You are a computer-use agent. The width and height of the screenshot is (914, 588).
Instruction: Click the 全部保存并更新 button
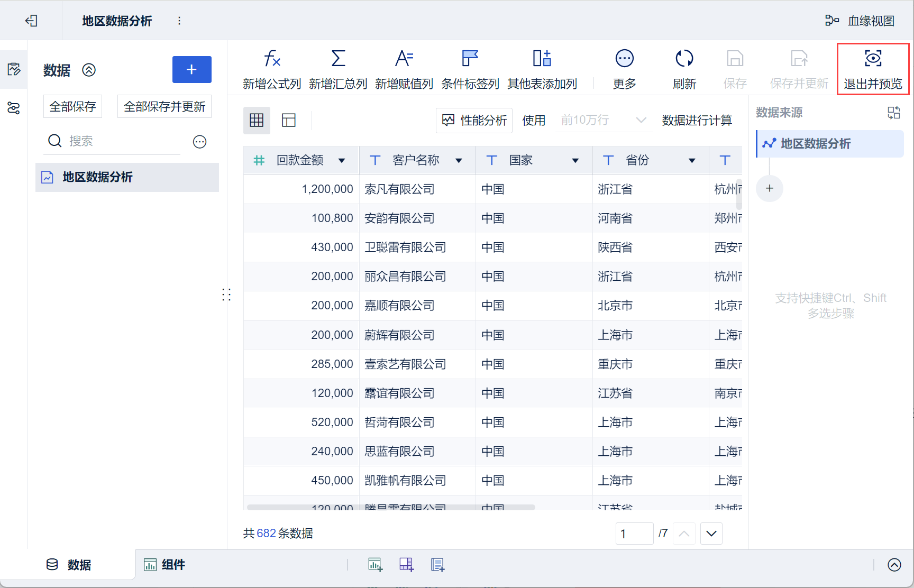tap(164, 107)
